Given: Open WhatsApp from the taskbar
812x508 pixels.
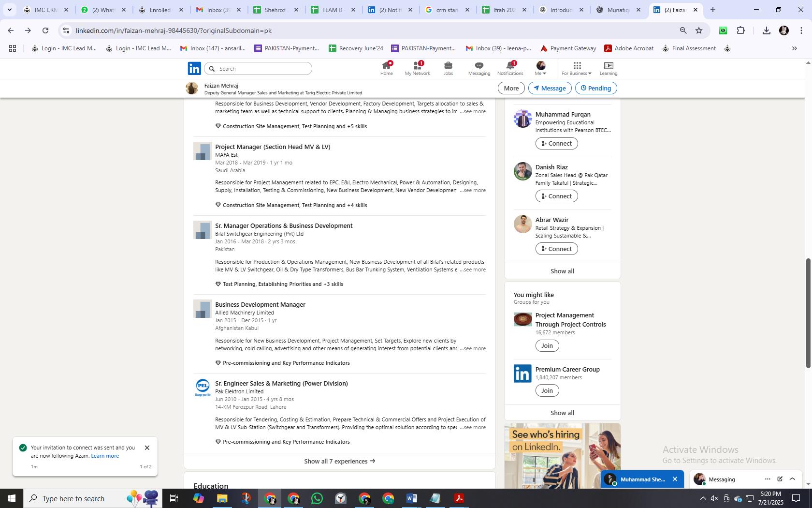Looking at the screenshot, I should pos(317,498).
